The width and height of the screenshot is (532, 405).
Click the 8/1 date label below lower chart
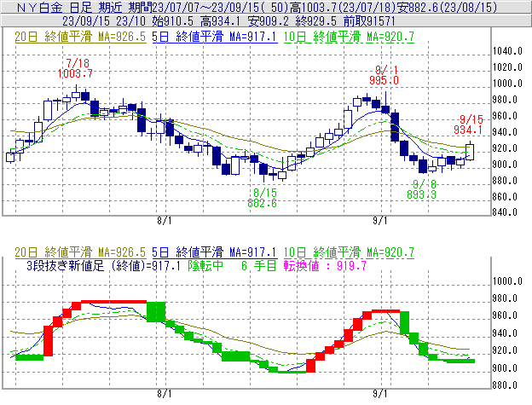165,394
